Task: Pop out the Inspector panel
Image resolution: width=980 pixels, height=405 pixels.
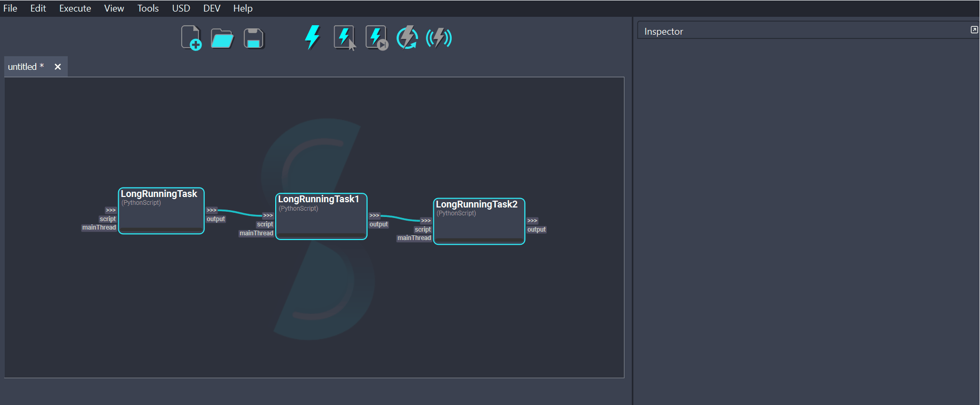Action: click(x=974, y=30)
